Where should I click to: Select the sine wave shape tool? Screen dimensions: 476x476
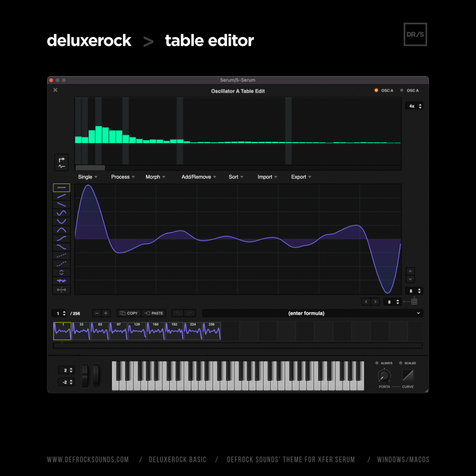click(61, 213)
